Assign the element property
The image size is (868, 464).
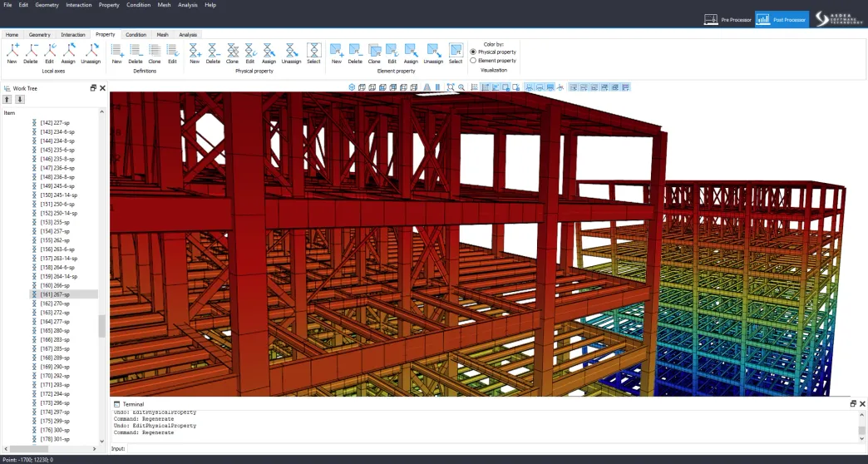(411, 54)
